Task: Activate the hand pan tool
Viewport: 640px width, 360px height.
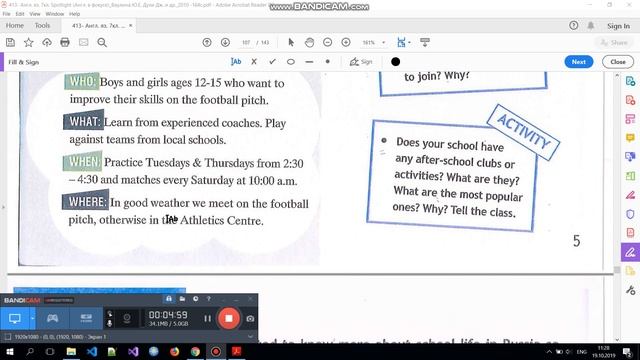Action: (x=309, y=42)
